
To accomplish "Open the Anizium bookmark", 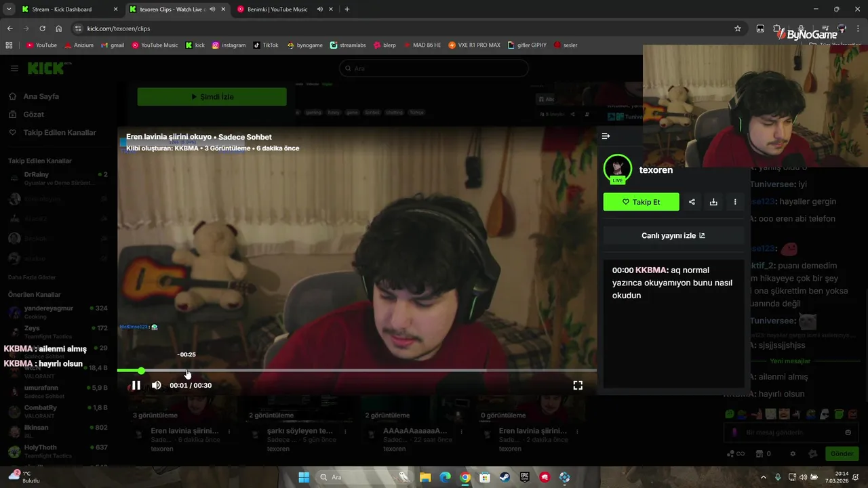I will (x=79, y=45).
